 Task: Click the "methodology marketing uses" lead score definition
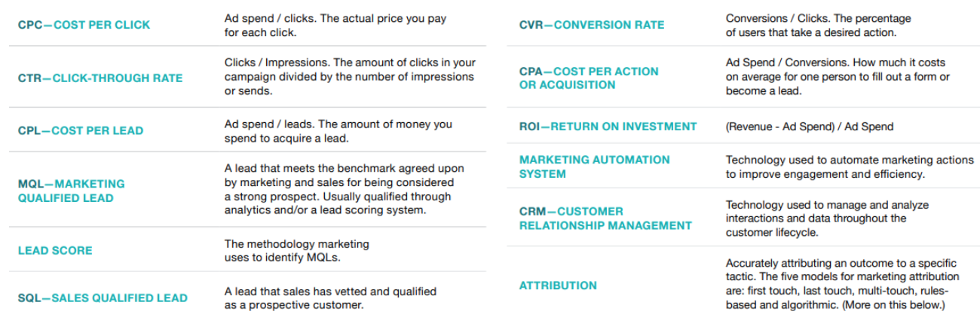[x=297, y=251]
